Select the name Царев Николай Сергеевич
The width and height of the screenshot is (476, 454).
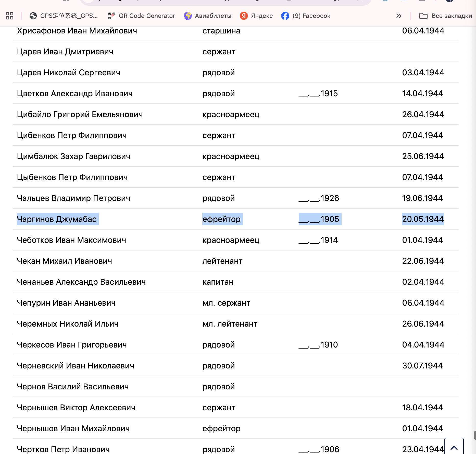(69, 73)
